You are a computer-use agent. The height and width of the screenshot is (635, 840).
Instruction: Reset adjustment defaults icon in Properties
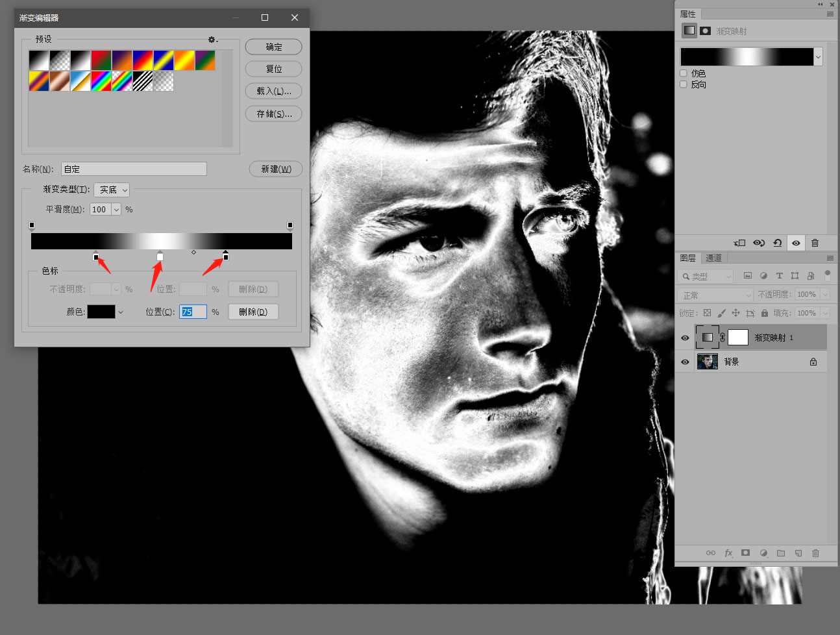(777, 243)
